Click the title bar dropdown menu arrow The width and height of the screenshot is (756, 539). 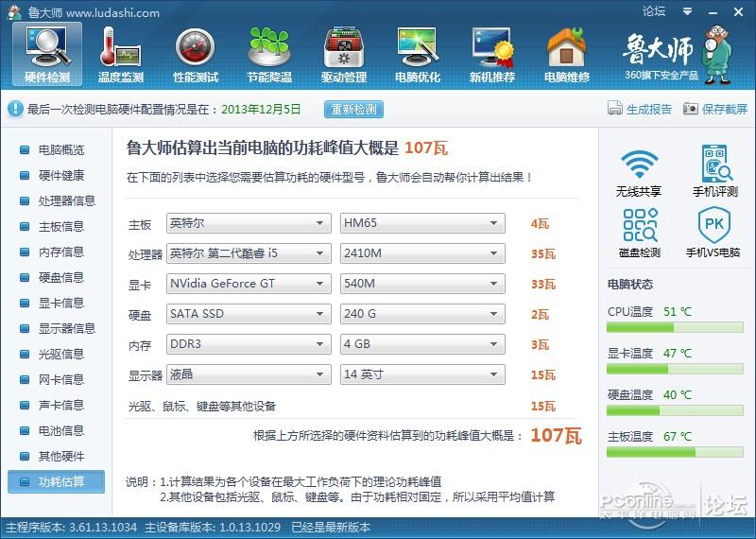tap(688, 11)
